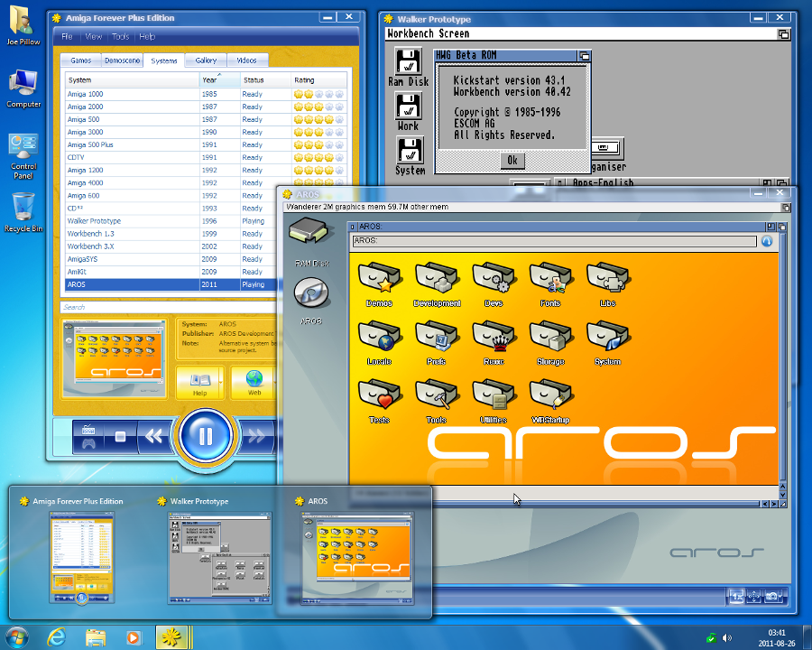812x650 pixels.
Task: Open the Demos drawer in AROS
Action: [x=379, y=281]
